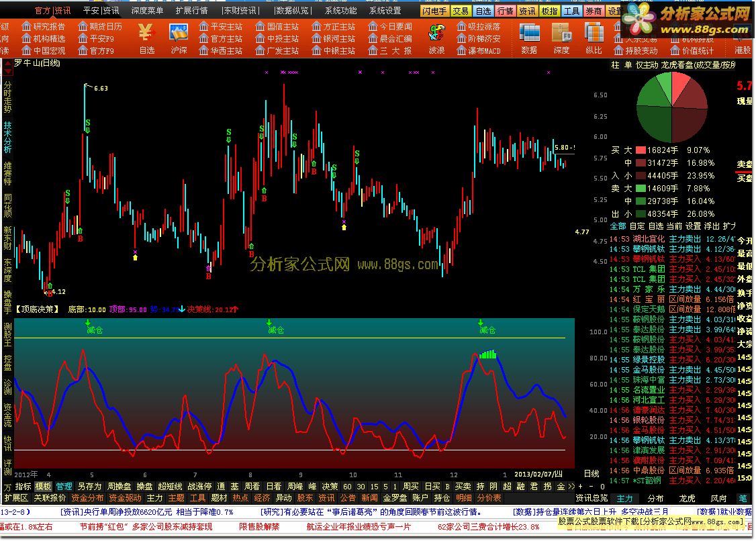Select the 龙虎 tab in right panel
Screen dimensions: 756x541
point(687,498)
